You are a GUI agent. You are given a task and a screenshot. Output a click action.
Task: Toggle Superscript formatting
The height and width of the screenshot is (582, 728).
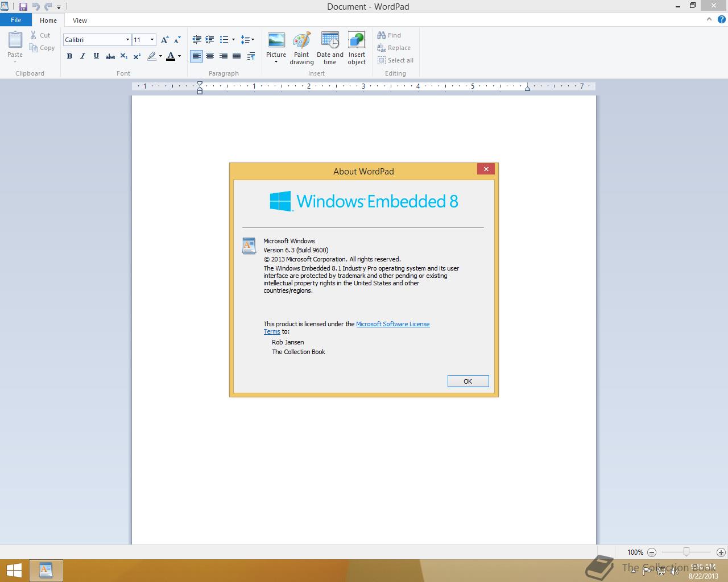(137, 56)
